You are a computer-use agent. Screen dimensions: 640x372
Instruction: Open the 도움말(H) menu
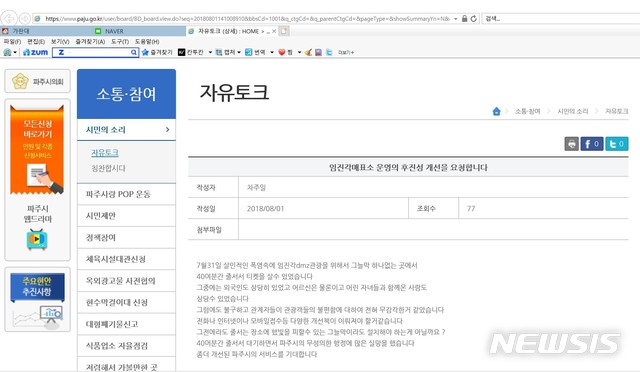pyautogui.click(x=147, y=42)
